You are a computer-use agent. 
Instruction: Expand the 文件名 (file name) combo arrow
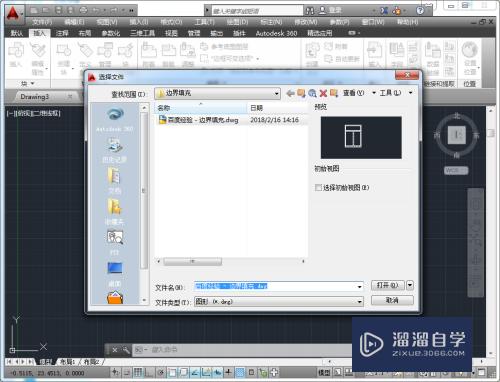tap(359, 286)
